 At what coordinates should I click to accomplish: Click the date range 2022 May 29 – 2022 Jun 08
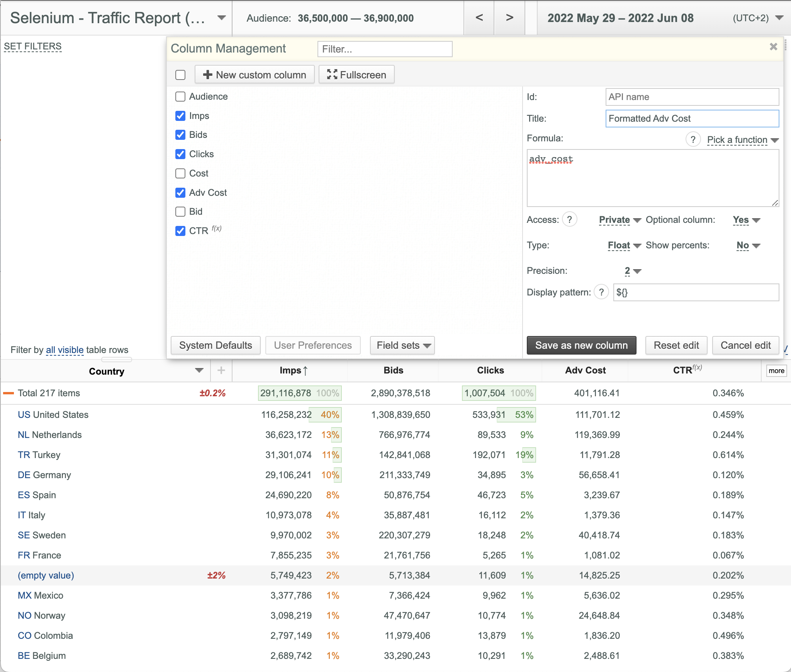click(620, 18)
